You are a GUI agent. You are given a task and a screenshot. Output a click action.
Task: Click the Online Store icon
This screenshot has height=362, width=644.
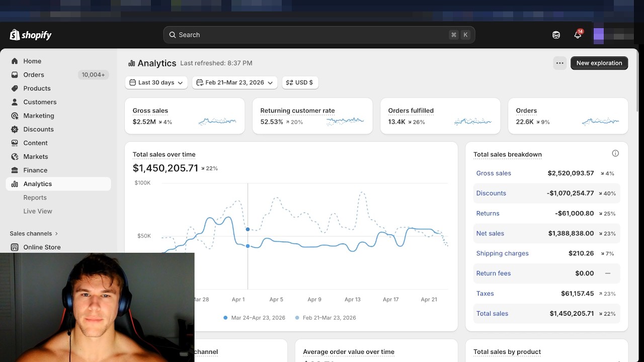click(x=15, y=247)
